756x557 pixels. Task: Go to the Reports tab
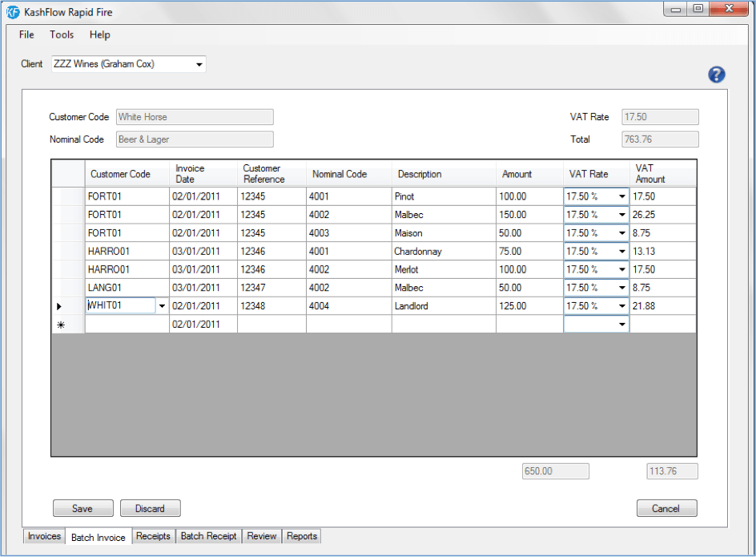302,536
